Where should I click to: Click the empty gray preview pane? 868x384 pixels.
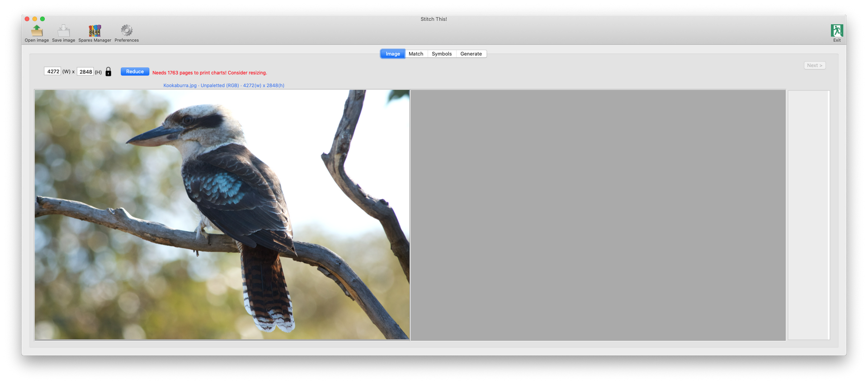598,215
